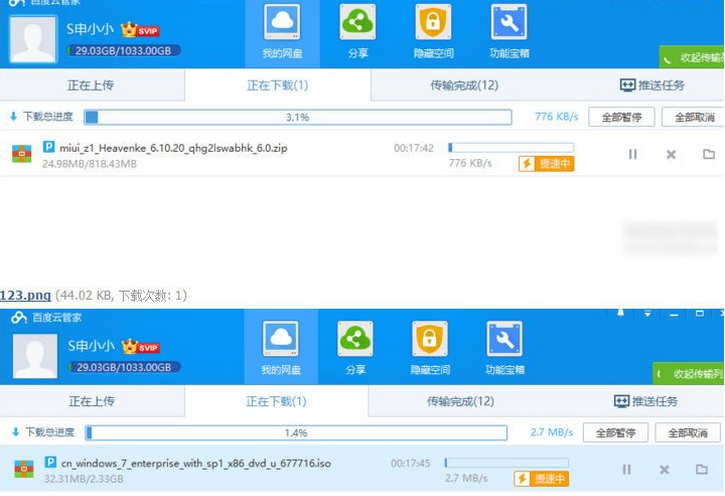Cancel the miui_z1 zip download

tap(671, 154)
